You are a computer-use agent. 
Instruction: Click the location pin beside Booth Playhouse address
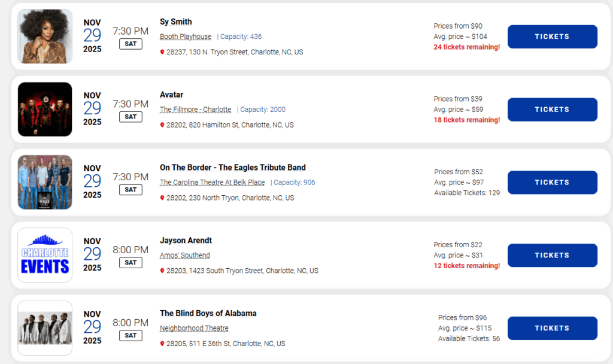tap(162, 52)
